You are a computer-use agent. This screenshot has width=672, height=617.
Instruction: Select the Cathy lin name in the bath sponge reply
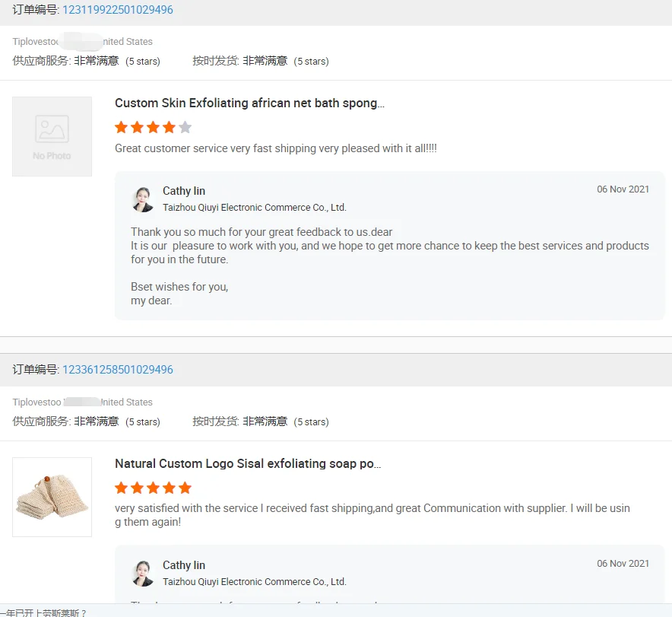(x=184, y=191)
